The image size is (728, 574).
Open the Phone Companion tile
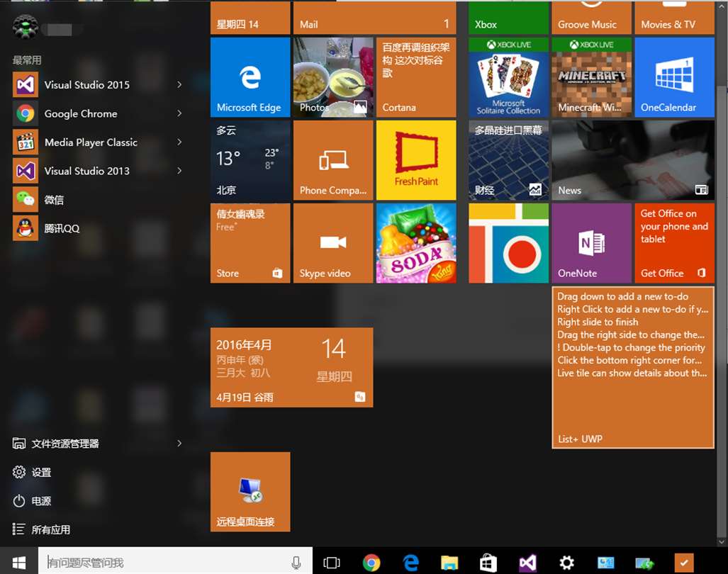[333, 160]
